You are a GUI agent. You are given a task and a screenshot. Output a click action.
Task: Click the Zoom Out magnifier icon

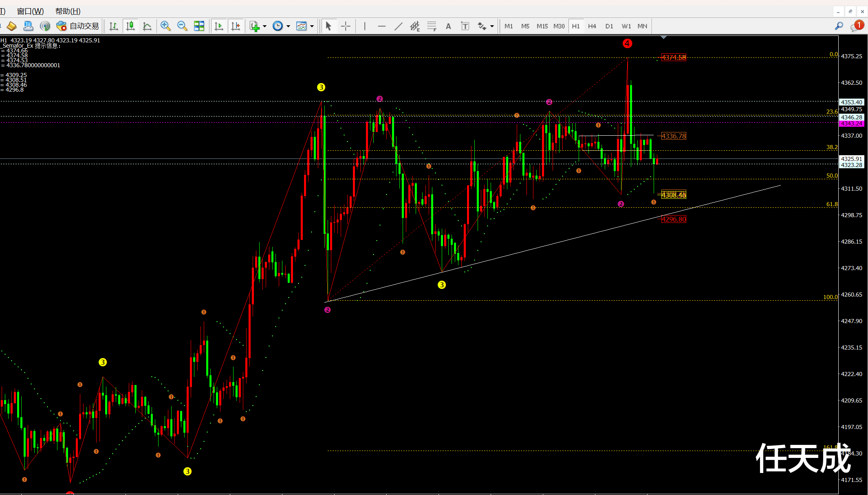point(182,26)
